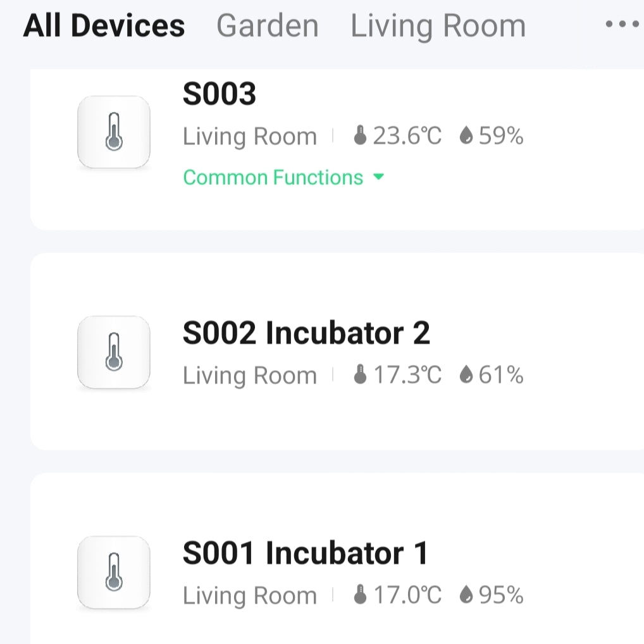Tap the S003 humidity droplet icon at 59%
The height and width of the screenshot is (644, 644).
tap(466, 136)
